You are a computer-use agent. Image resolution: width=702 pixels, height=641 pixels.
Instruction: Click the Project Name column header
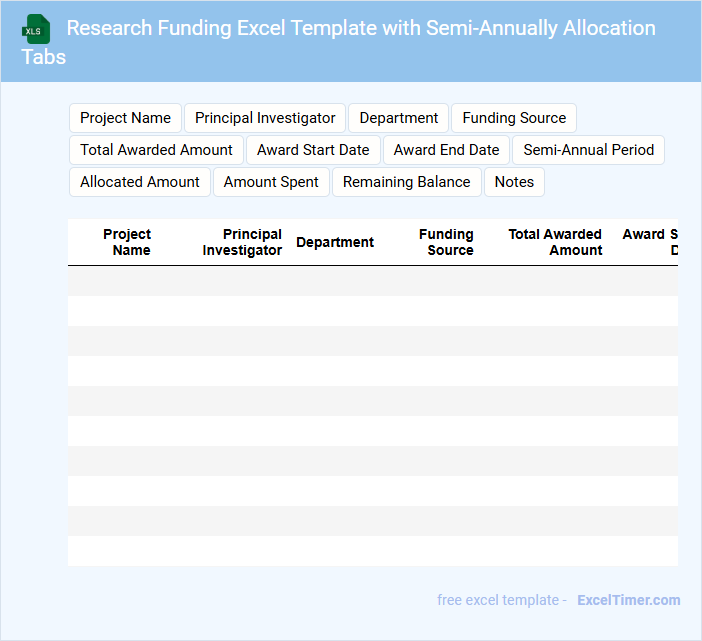pos(128,242)
